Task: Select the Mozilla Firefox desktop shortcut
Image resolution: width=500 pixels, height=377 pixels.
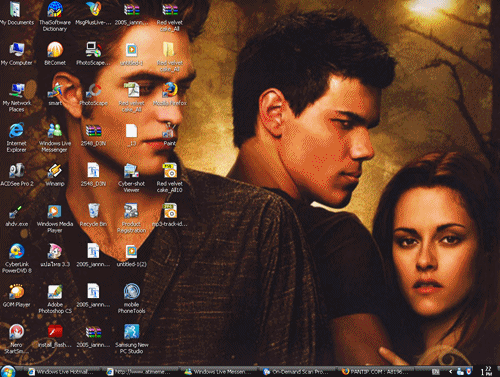Action: click(x=170, y=94)
